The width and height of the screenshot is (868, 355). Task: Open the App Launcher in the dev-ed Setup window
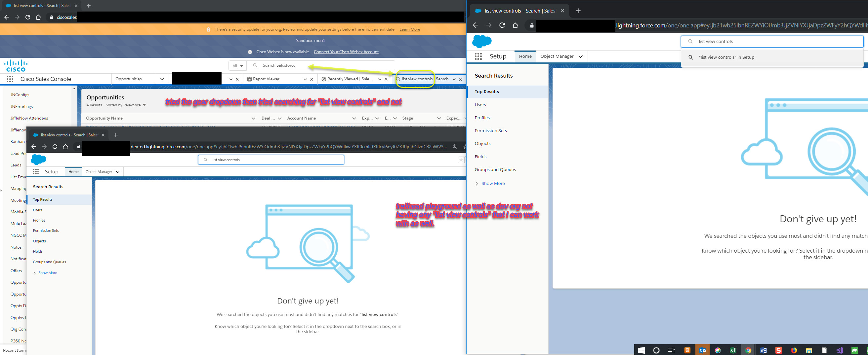point(36,172)
